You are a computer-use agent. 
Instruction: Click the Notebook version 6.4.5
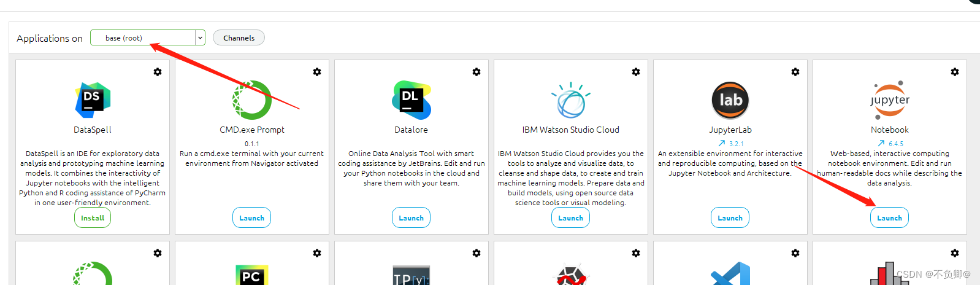click(x=896, y=144)
